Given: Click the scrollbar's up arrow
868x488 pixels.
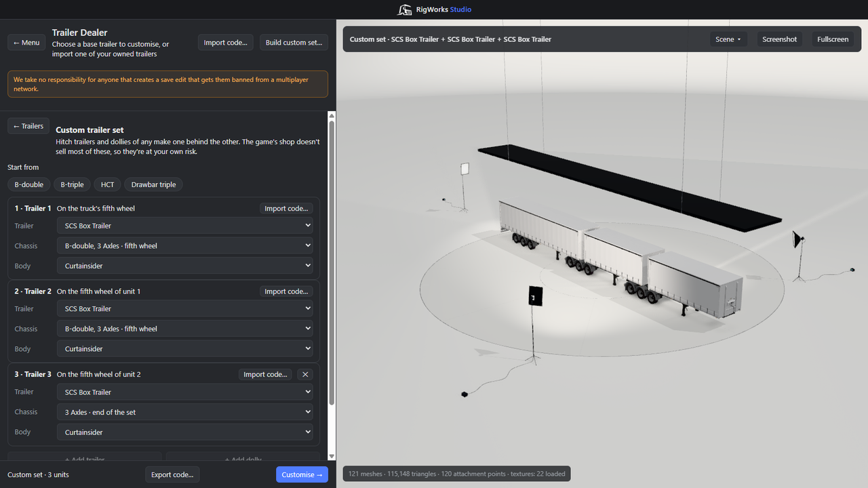Looking at the screenshot, I should pyautogui.click(x=332, y=116).
